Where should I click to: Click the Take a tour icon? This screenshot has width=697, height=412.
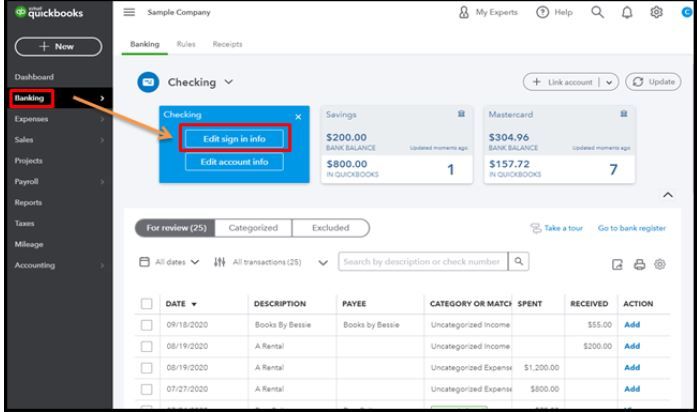tap(536, 228)
